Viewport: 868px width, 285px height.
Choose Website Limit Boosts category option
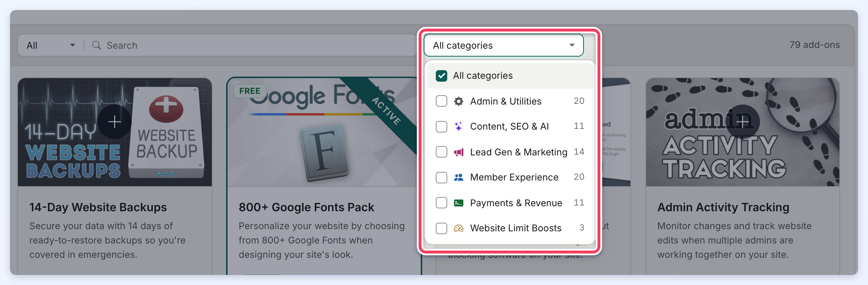click(510, 228)
